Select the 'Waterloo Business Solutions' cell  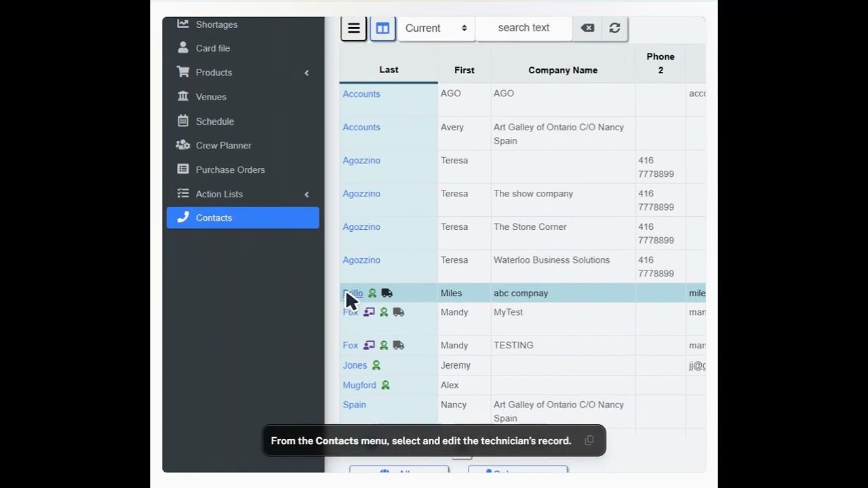tap(563, 267)
